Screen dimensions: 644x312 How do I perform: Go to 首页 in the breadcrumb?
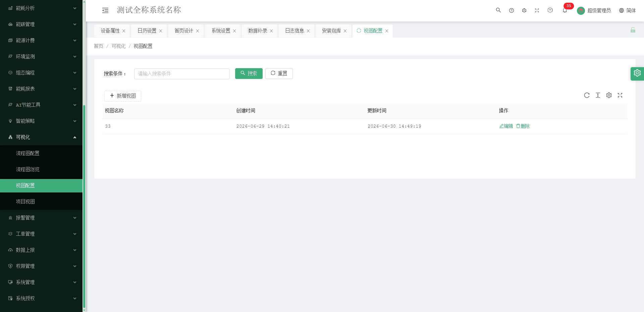(x=98, y=46)
